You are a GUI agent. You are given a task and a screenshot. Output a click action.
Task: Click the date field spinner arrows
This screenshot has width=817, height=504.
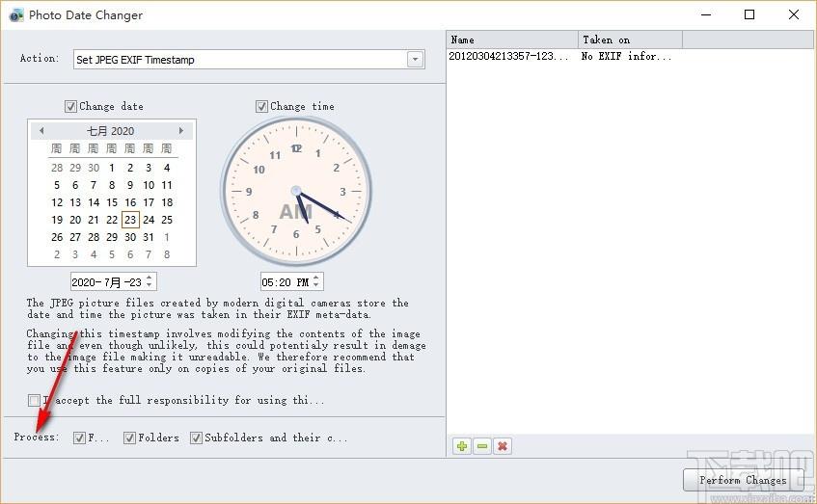(x=149, y=281)
